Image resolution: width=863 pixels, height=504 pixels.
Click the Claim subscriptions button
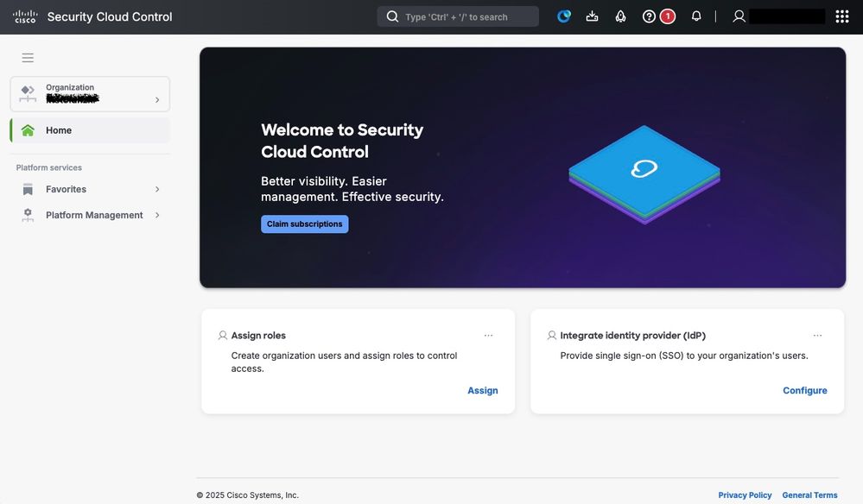coord(304,224)
